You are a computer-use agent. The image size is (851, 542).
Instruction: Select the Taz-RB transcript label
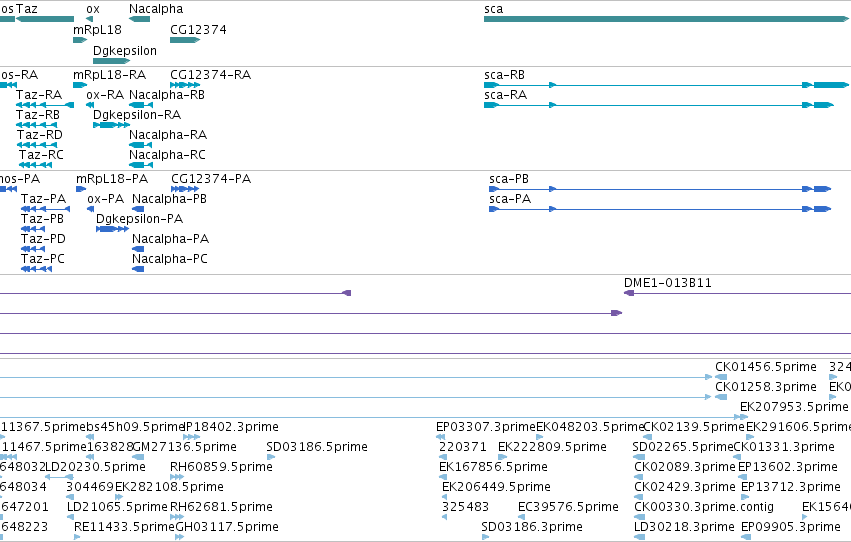point(38,115)
